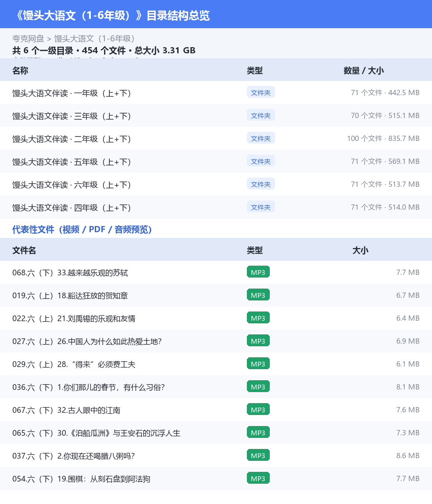Click 7.7 MB size of 围棋 row

tap(408, 478)
